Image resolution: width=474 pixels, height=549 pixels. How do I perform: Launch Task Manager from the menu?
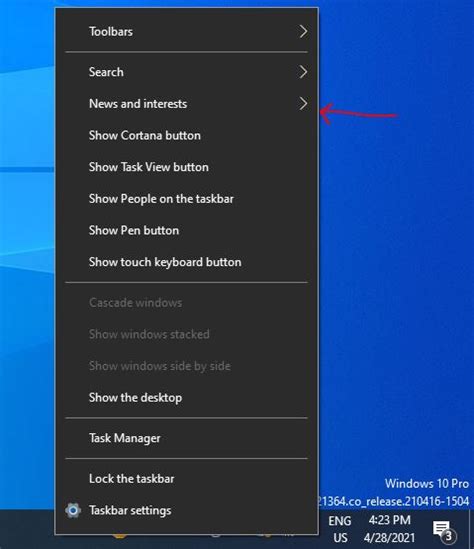186,438
